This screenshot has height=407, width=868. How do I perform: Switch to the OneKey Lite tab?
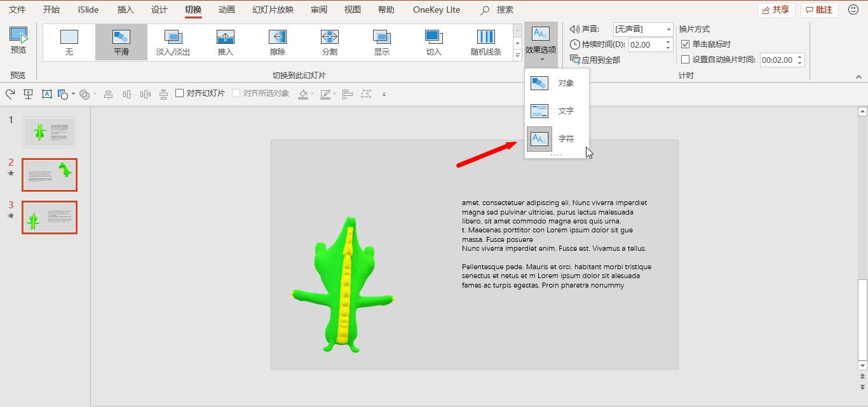(437, 10)
